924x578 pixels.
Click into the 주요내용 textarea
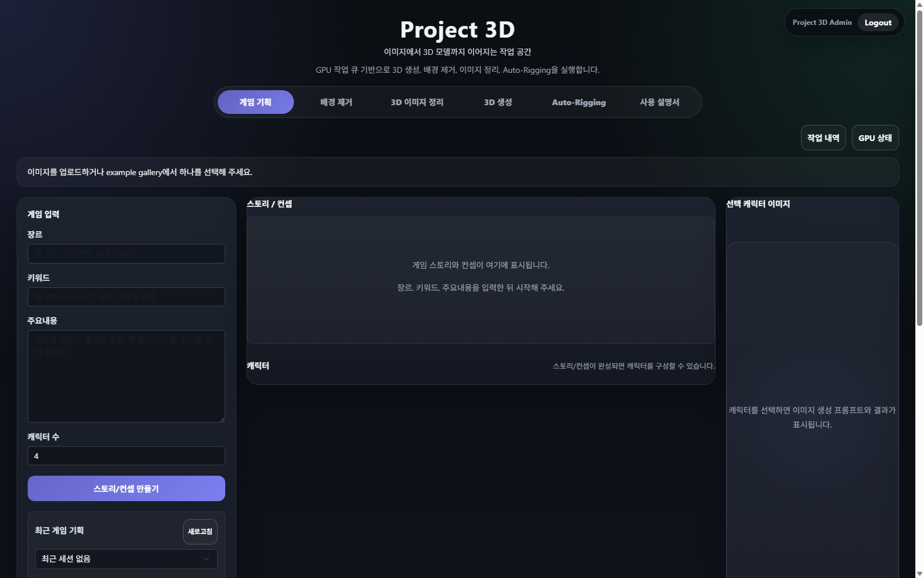pos(126,376)
